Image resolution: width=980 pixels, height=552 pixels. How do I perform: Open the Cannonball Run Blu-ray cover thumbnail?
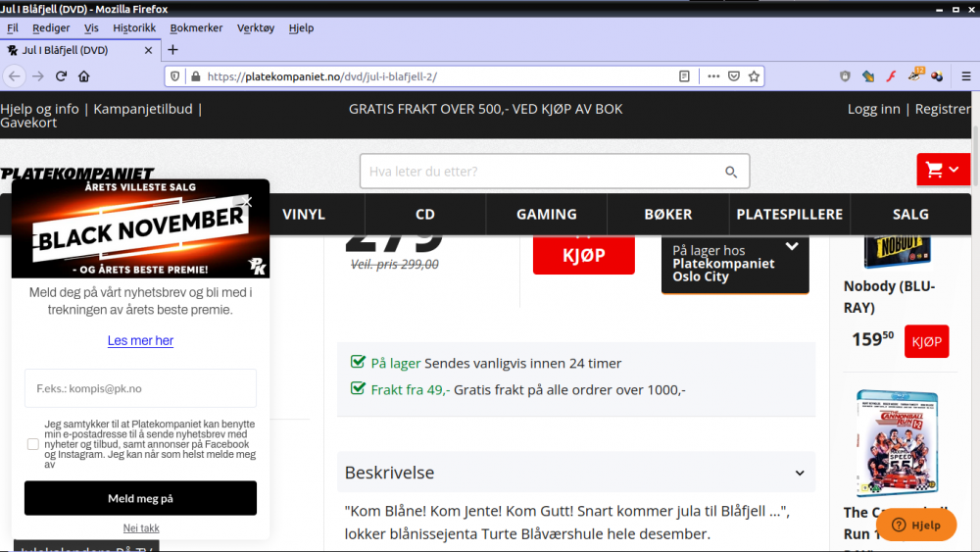click(x=897, y=442)
